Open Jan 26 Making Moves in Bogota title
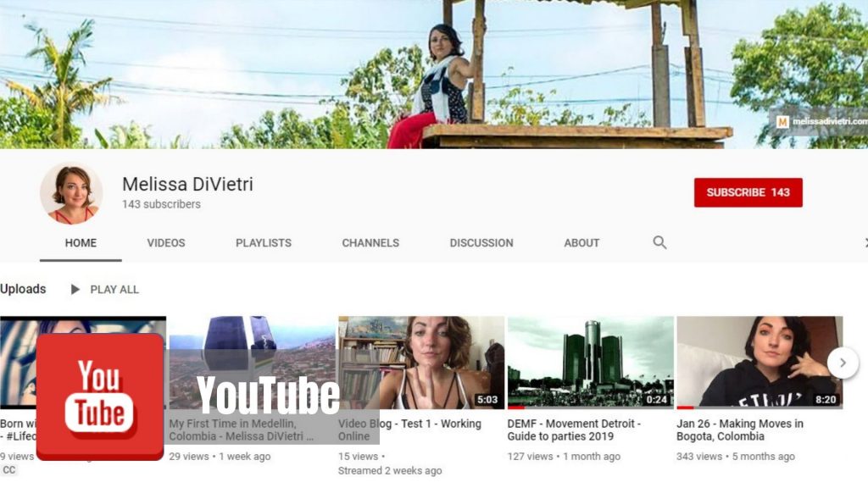The width and height of the screenshot is (868, 488). pyautogui.click(x=740, y=430)
